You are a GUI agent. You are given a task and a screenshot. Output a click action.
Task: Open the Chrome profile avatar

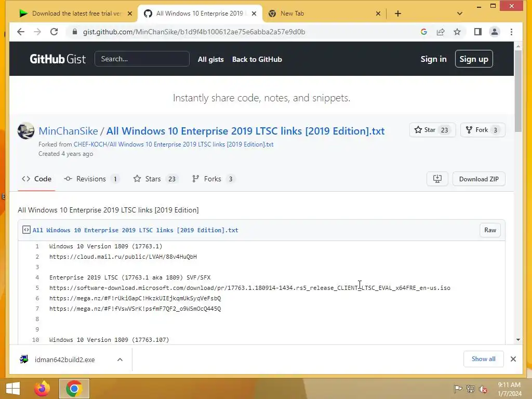pyautogui.click(x=495, y=32)
